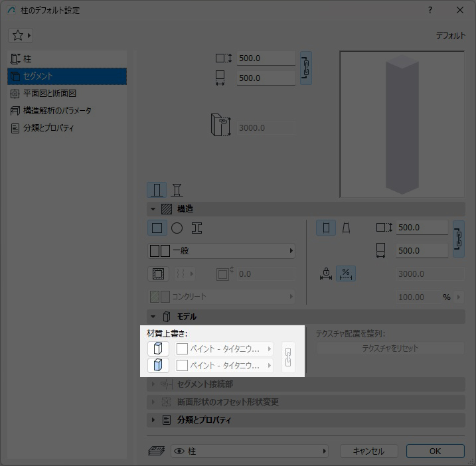Toggle the percentage segment length button
Viewport: 476px width, 466px height.
click(346, 273)
